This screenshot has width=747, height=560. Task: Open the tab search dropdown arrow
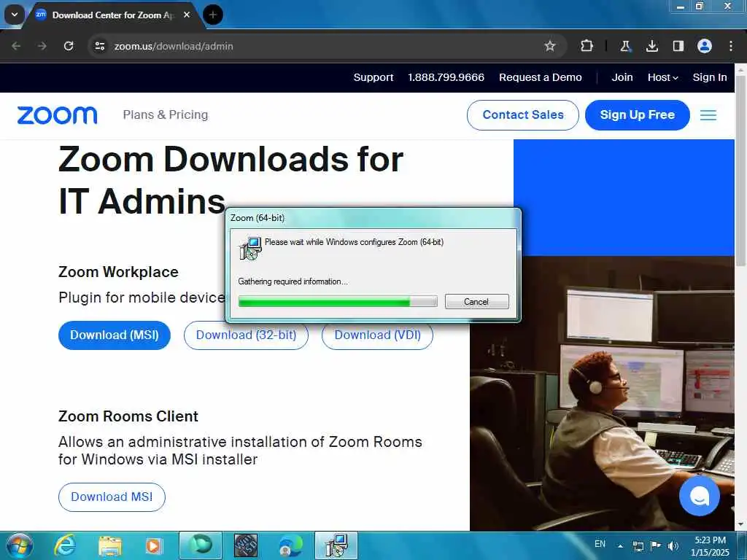[15, 15]
